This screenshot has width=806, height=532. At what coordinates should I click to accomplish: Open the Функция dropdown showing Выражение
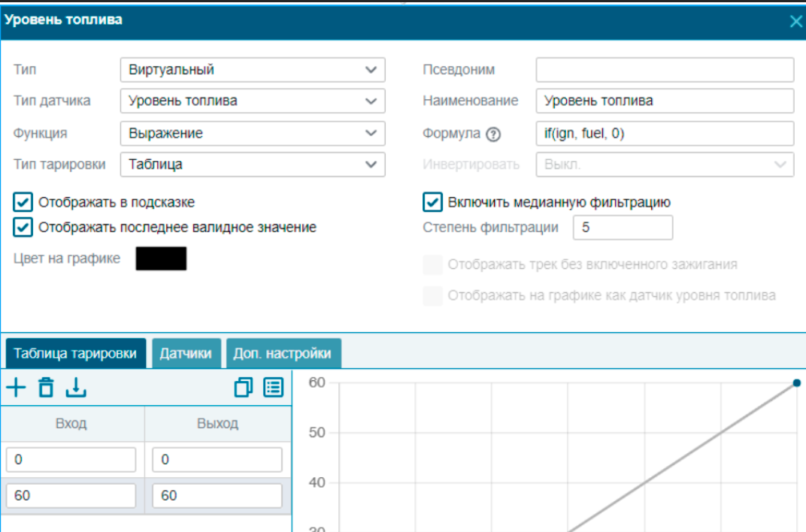tap(253, 134)
